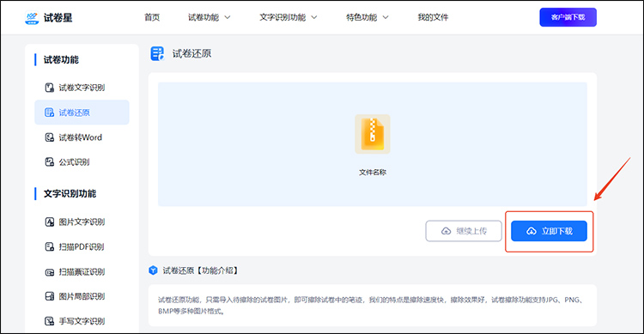Click the 继续上传 button
This screenshot has height=334, width=644.
(x=464, y=231)
